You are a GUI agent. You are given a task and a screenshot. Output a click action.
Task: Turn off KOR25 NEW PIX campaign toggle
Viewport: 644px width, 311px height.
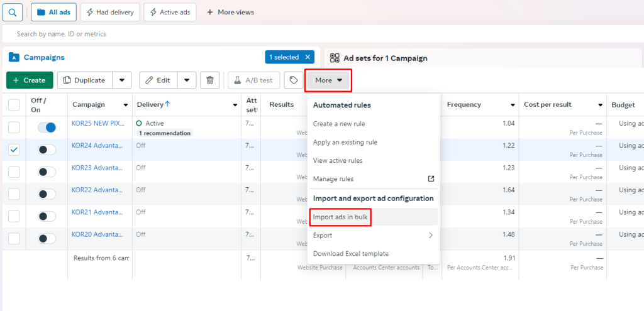click(x=47, y=128)
